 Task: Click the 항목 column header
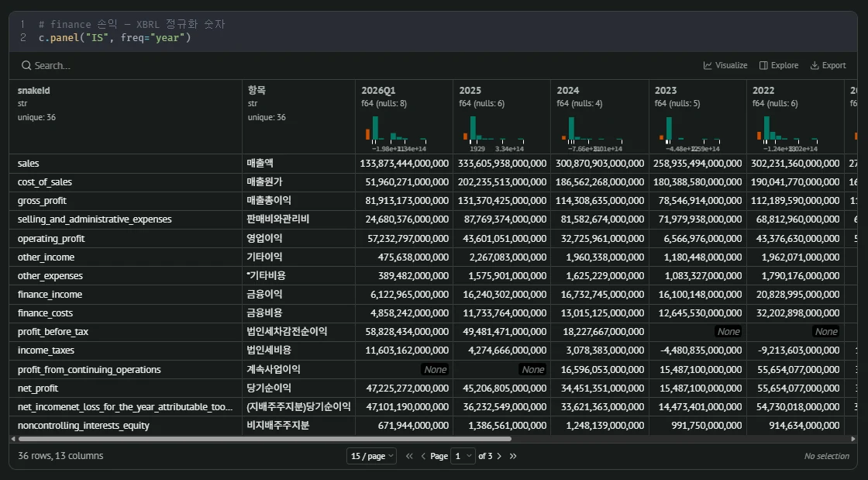click(x=257, y=90)
